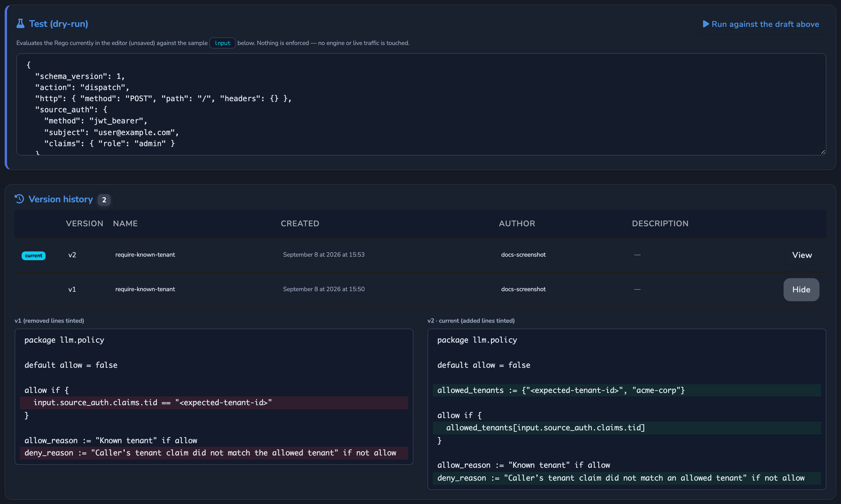Click added 'allowed_tenants :=' line in v2
This screenshot has height=504, width=841.
click(627, 390)
